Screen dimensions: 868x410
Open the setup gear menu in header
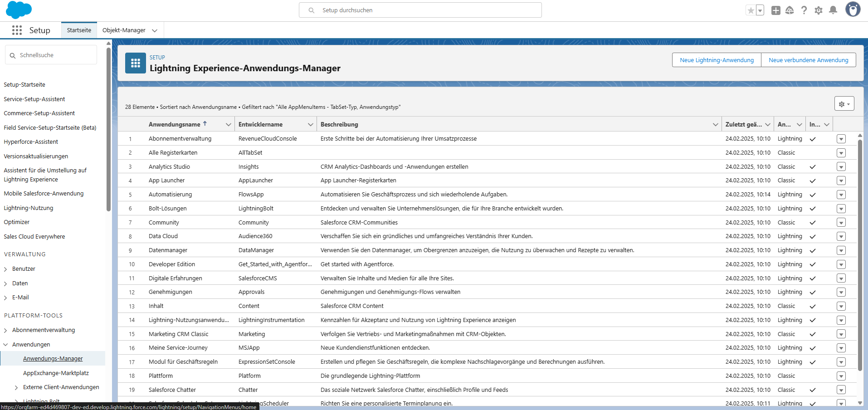click(x=819, y=10)
